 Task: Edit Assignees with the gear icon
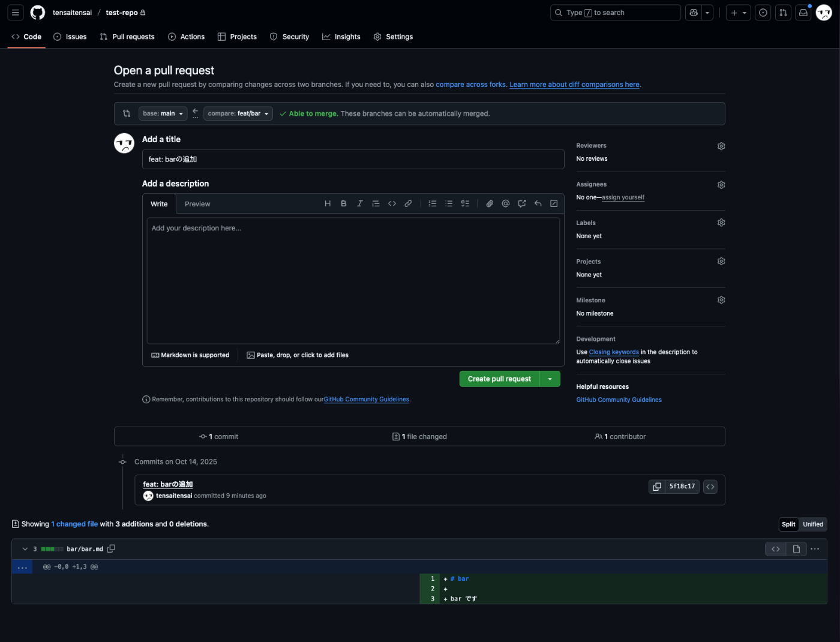721,185
